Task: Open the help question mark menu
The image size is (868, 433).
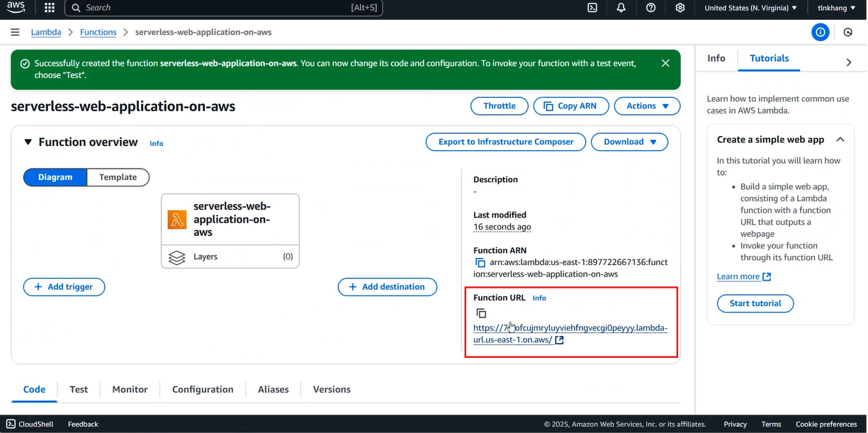Action: pos(651,8)
